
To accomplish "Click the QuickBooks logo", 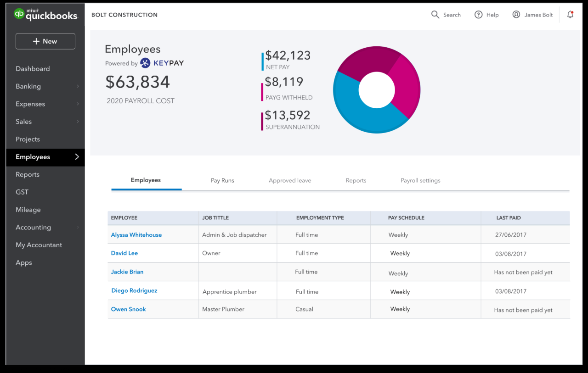I will click(x=46, y=15).
